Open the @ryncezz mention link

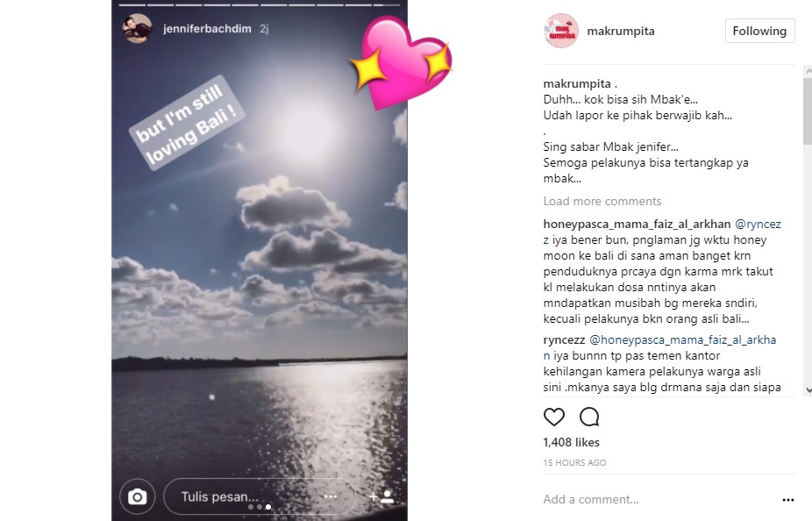click(662, 232)
